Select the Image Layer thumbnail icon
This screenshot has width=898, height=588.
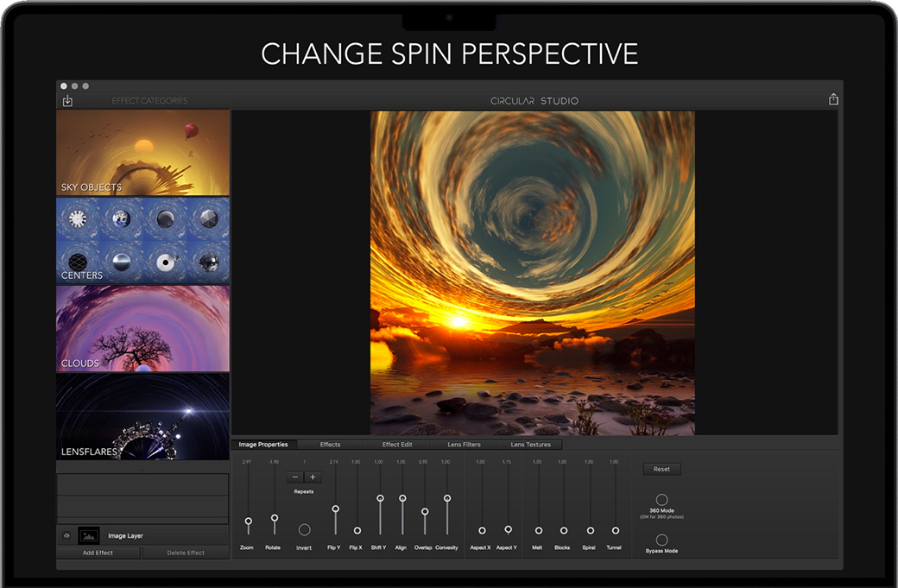(89, 535)
